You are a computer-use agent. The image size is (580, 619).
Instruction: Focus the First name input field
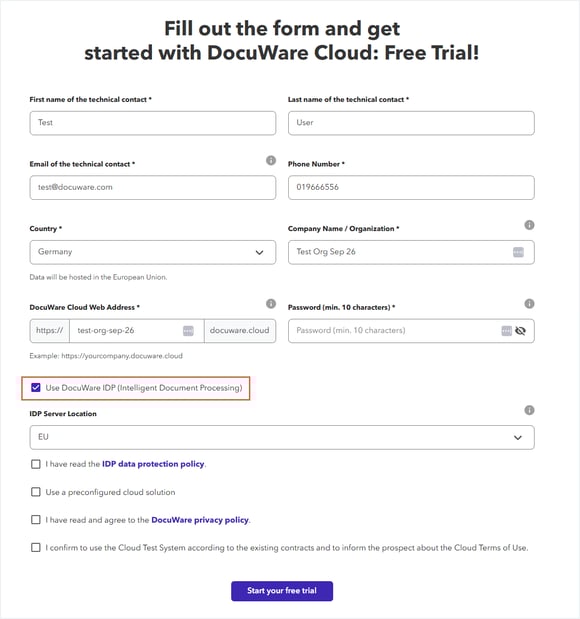(153, 123)
